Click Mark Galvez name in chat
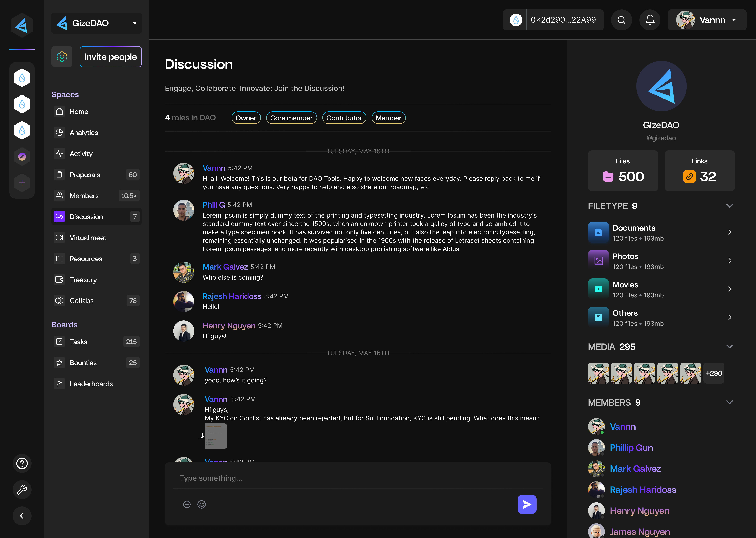 point(225,267)
